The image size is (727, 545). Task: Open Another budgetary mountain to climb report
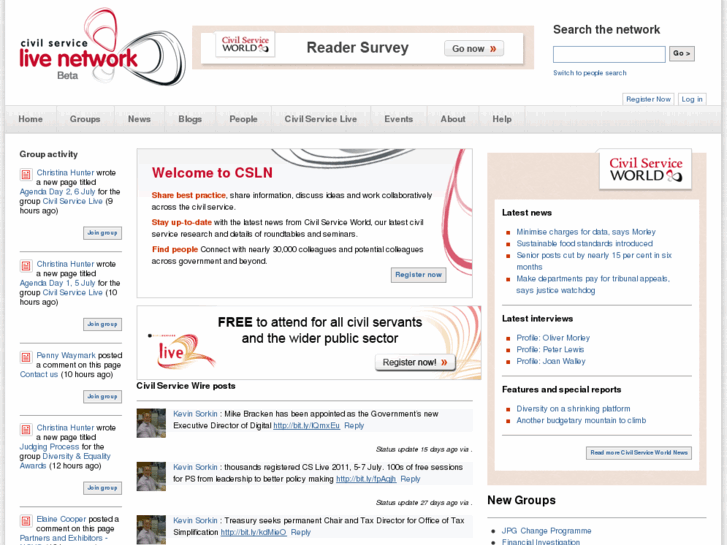[x=581, y=421]
